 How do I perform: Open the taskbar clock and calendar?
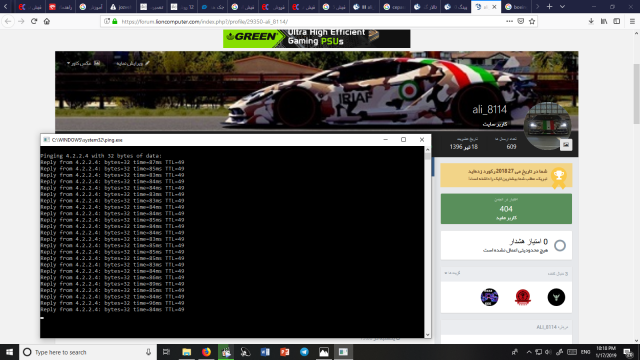point(606,352)
